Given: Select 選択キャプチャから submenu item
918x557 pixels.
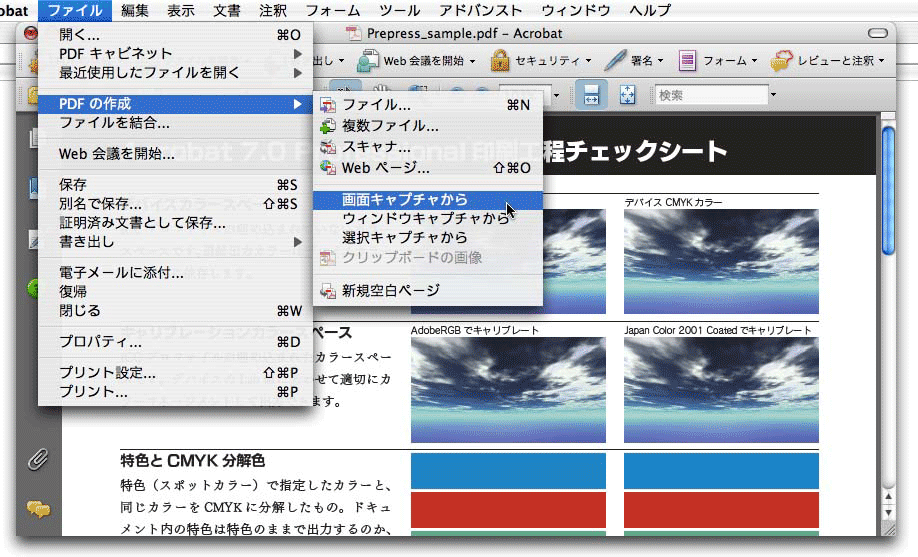Looking at the screenshot, I should 428,237.
